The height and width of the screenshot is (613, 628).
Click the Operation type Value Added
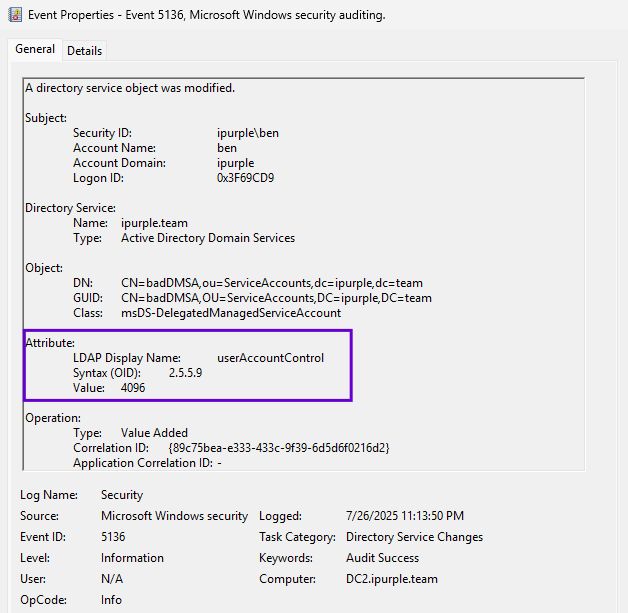pos(154,433)
